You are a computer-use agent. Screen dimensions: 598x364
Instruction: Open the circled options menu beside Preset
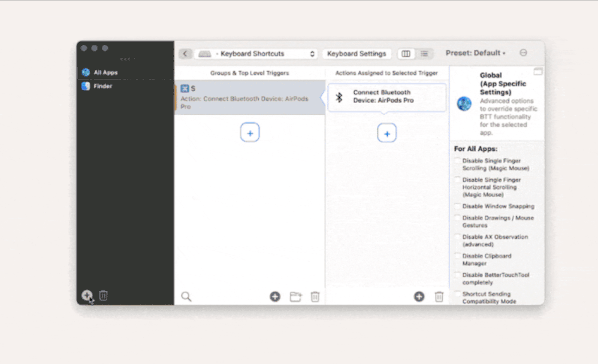click(x=523, y=53)
